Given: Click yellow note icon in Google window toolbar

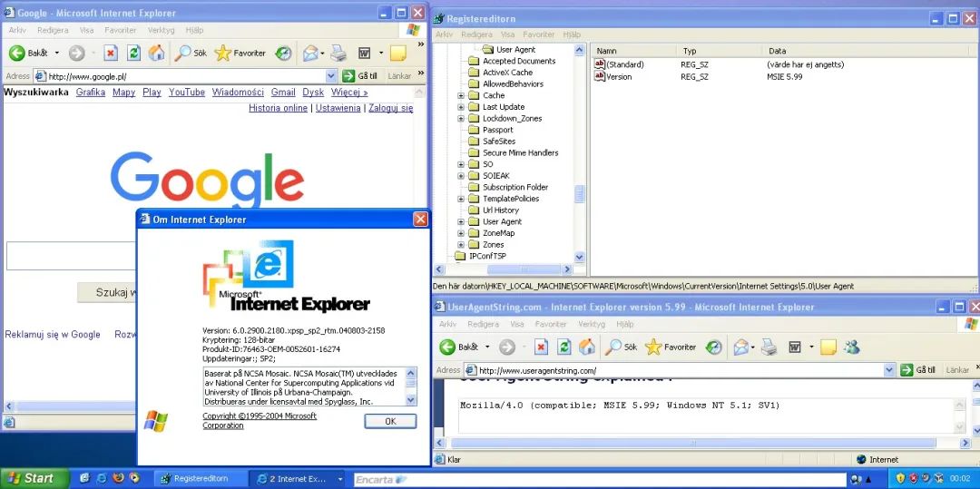Looking at the screenshot, I should pyautogui.click(x=398, y=54).
